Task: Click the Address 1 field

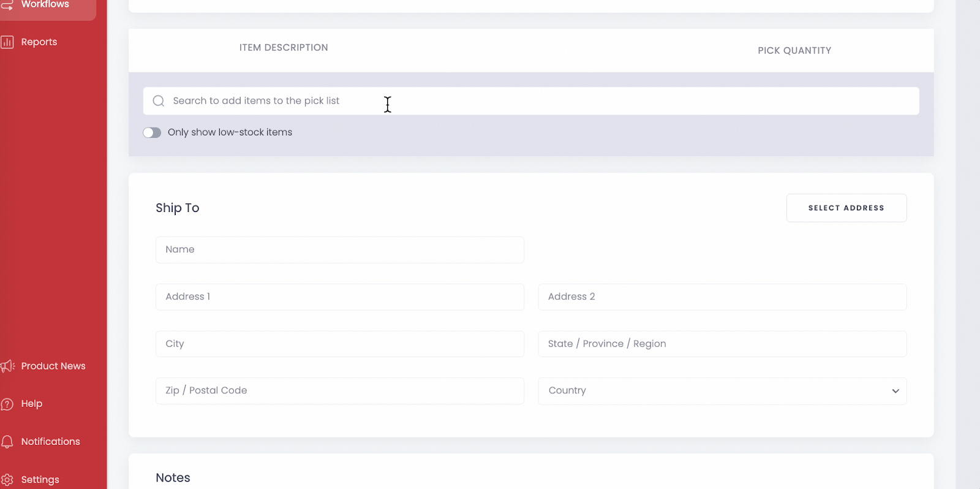Action: click(340, 297)
